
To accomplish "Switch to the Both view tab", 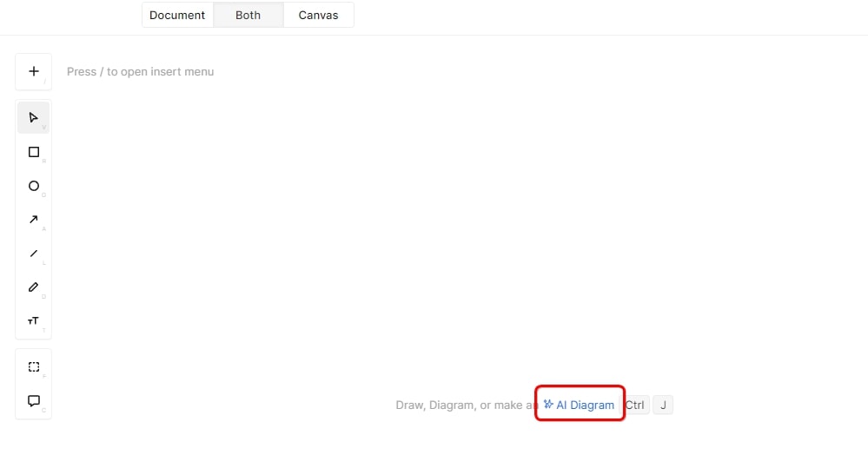I will [x=248, y=15].
